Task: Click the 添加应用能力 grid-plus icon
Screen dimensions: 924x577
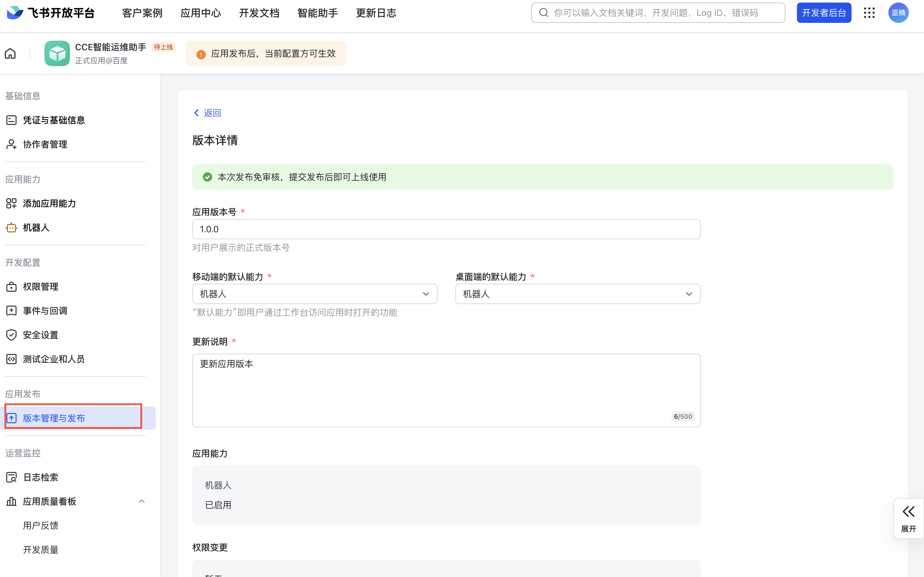Action: (11, 203)
